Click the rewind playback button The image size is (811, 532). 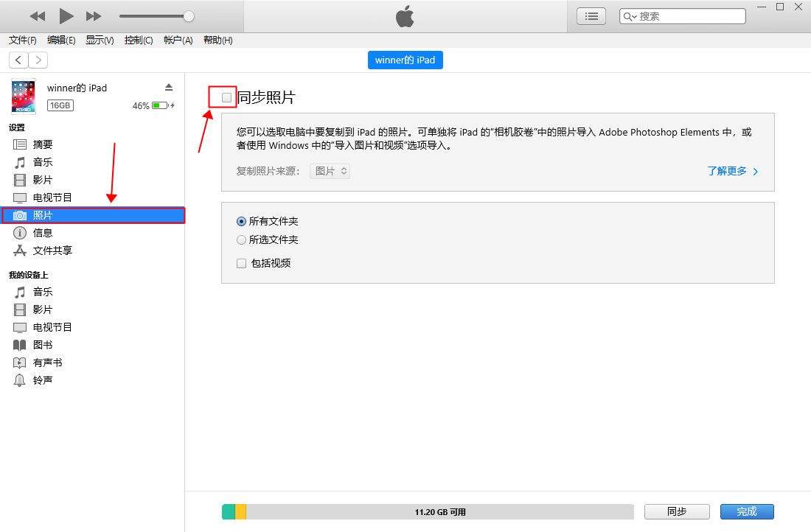pyautogui.click(x=38, y=16)
